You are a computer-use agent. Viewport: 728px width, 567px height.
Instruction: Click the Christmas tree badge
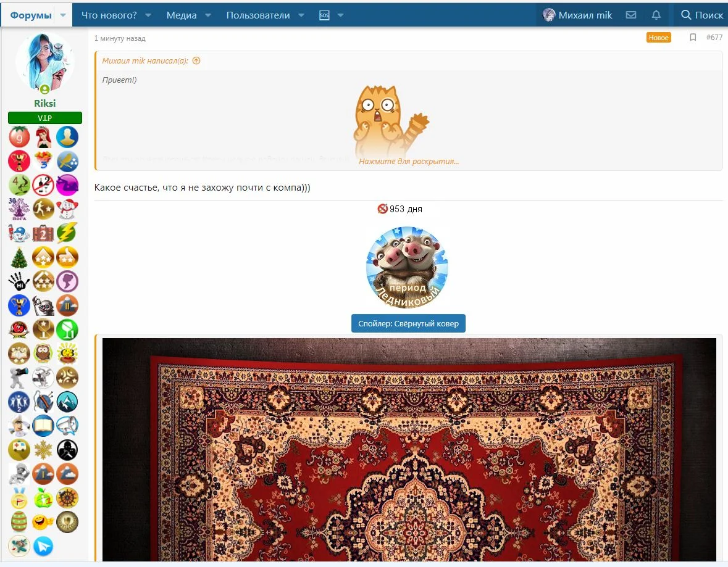19,257
